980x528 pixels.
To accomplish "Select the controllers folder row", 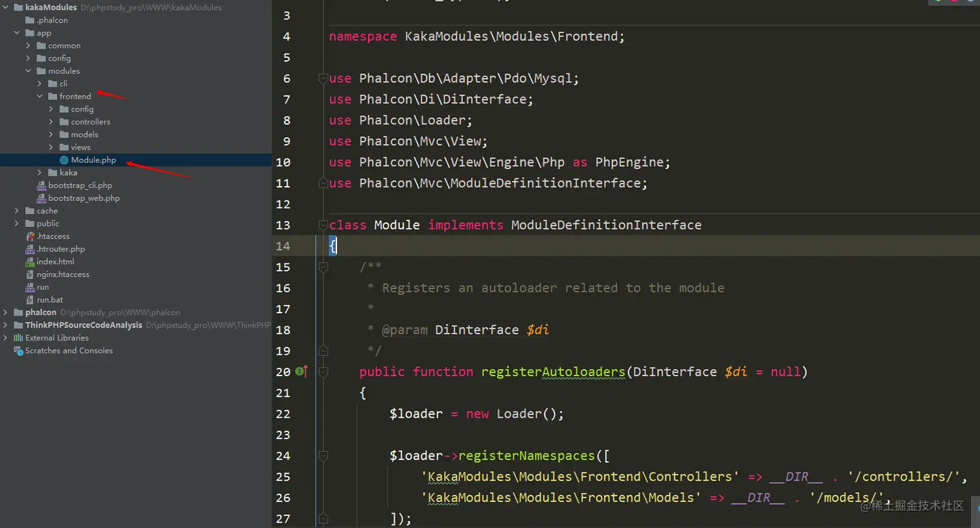I will coord(135,121).
